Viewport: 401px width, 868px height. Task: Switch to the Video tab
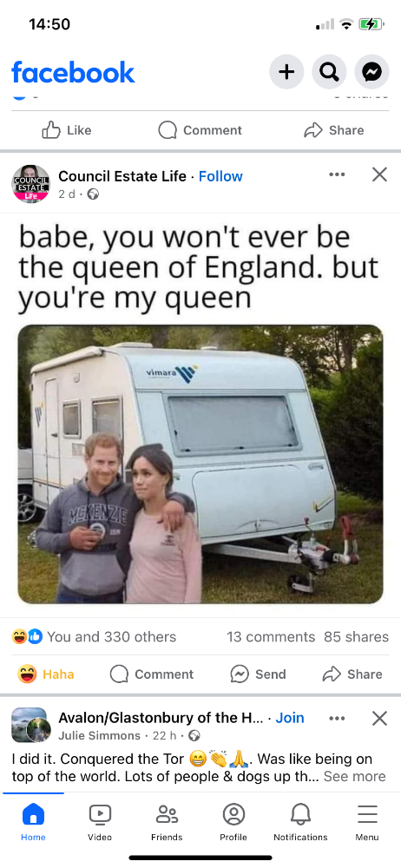coord(100,822)
